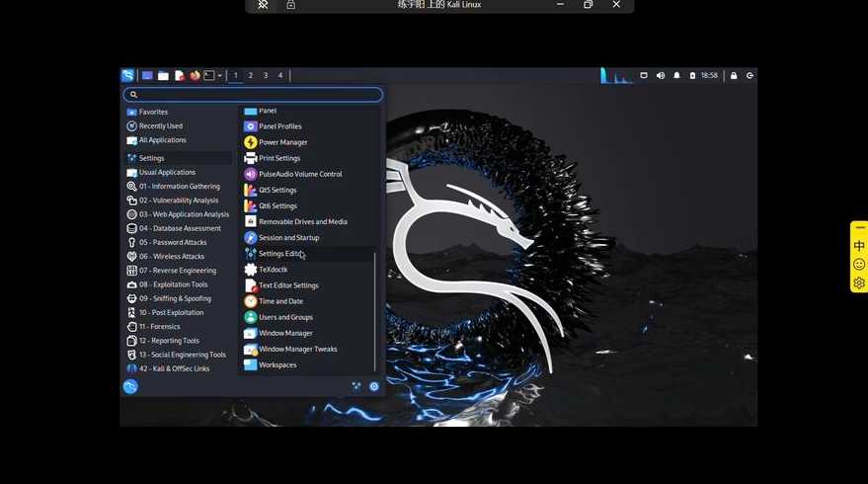Switch to workspace 1
This screenshot has width=868, height=484.
235,75
